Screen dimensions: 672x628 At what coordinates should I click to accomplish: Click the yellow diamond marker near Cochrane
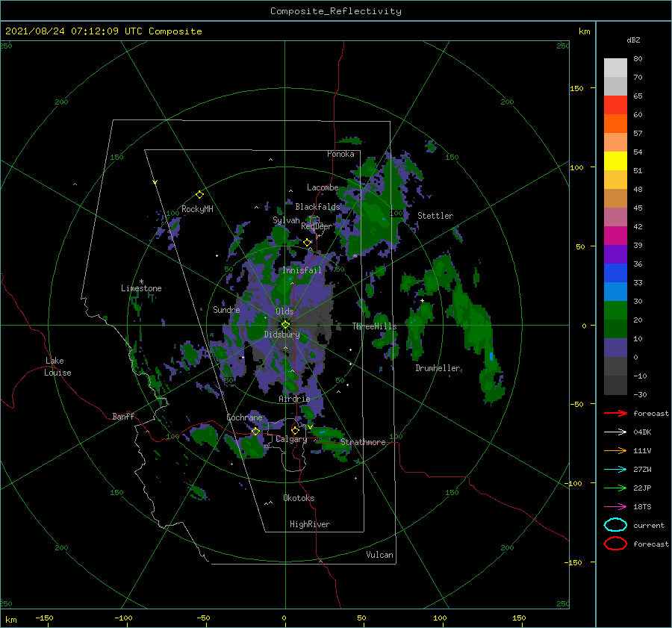[x=256, y=431]
